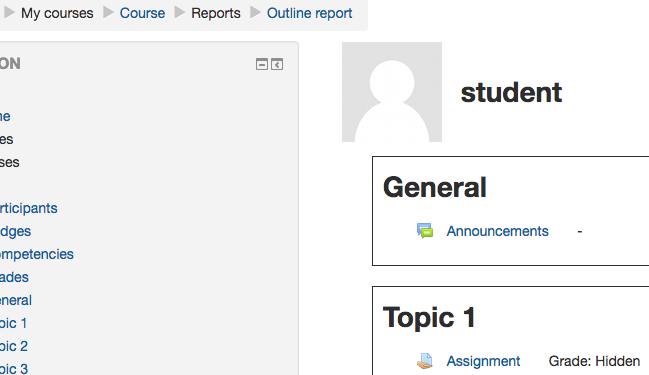Open Competencies in the navigation tree
This screenshot has width=649, height=375.
[36, 254]
